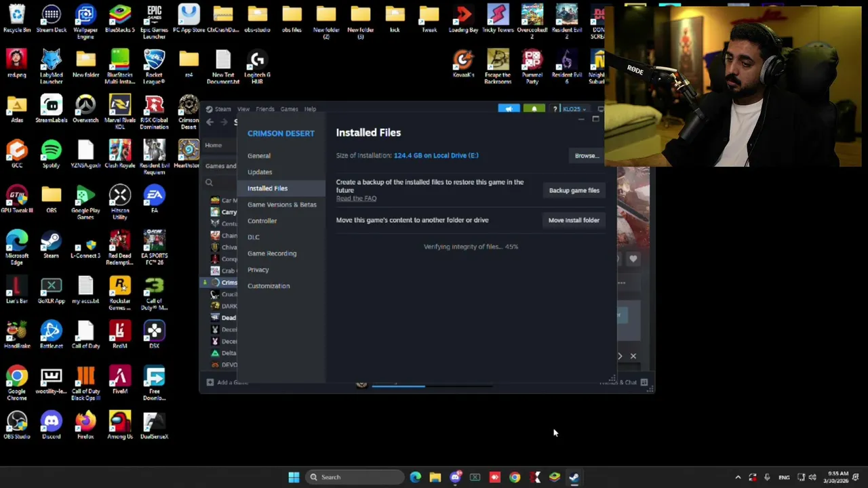This screenshot has height=488, width=868.
Task: Show hidden system tray icons
Action: [738, 477]
